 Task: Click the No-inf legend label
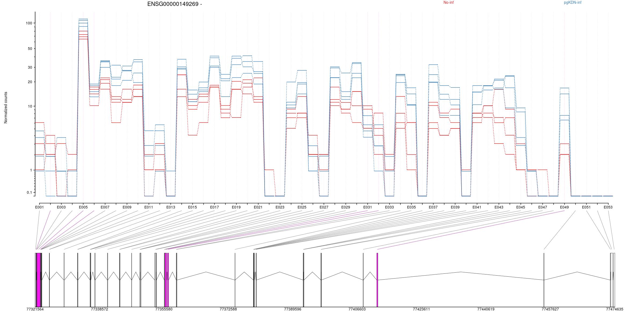coord(448,3)
